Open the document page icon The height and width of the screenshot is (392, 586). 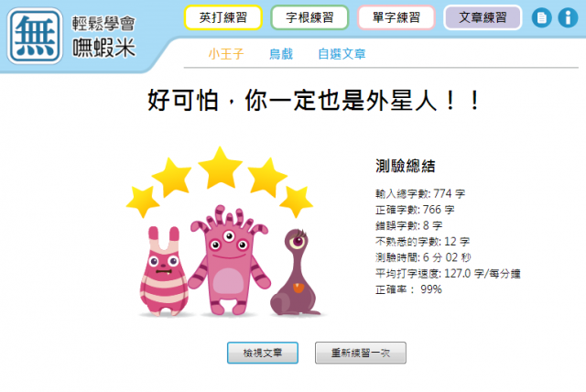click(x=541, y=17)
